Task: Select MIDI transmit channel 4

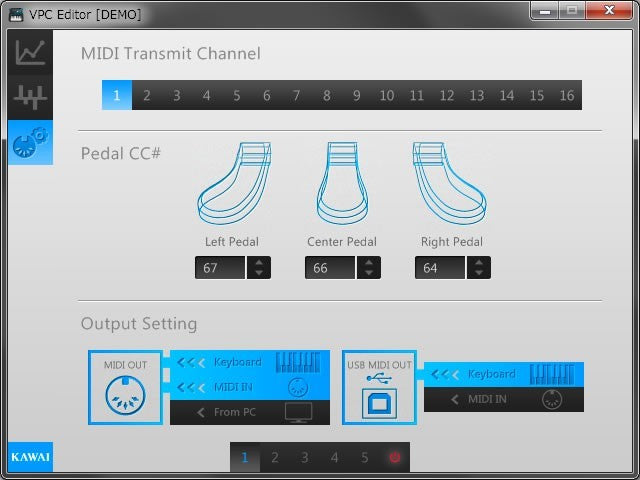Action: [207, 95]
